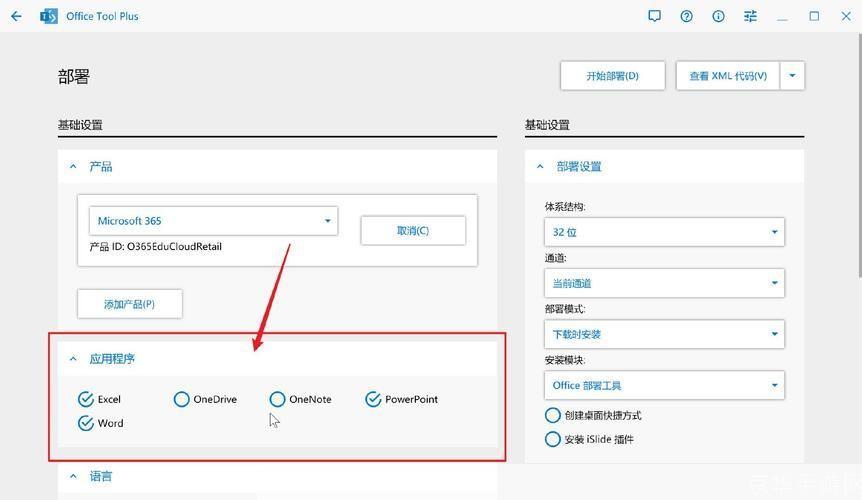Open the arrow next to 查看 XML 代码
Image resolution: width=862 pixels, height=500 pixels.
(x=792, y=75)
